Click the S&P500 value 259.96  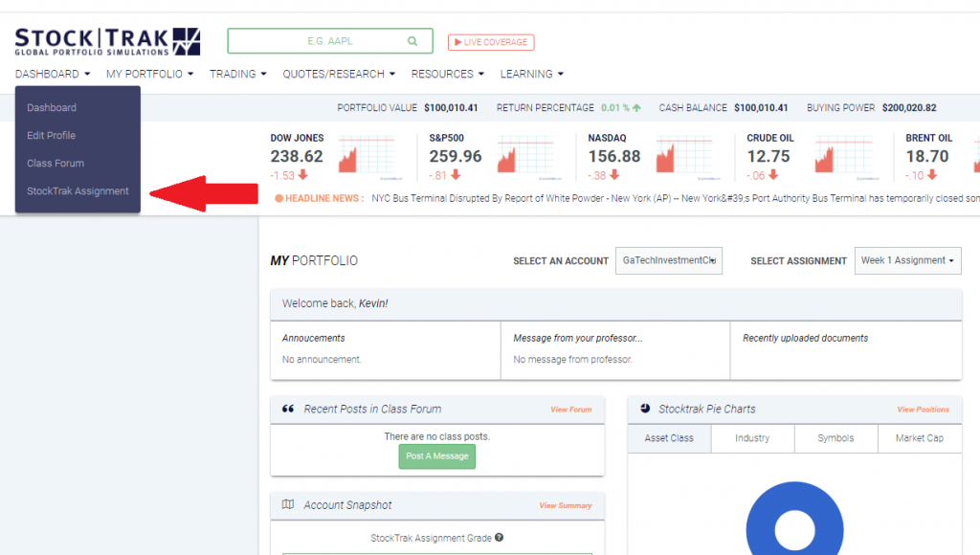tap(456, 156)
